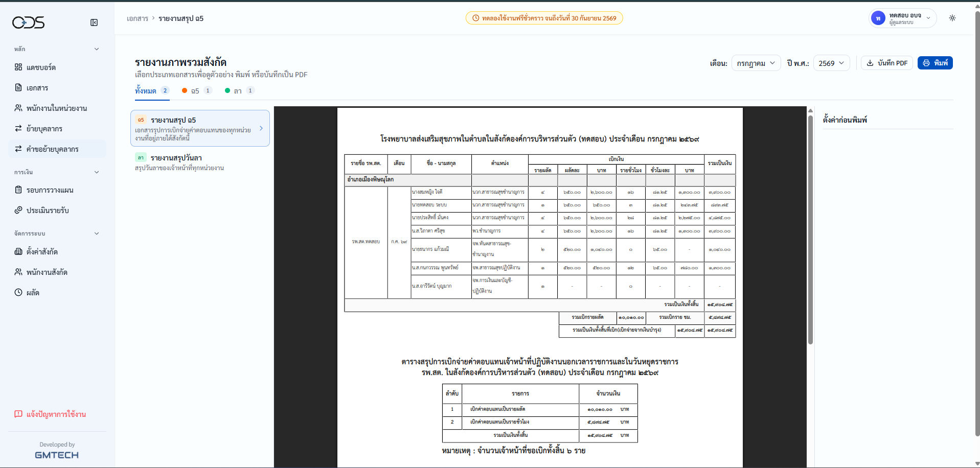Click the อำเภอเมืองพิษณุโลก row in preview
980x468 pixels.
click(540, 180)
